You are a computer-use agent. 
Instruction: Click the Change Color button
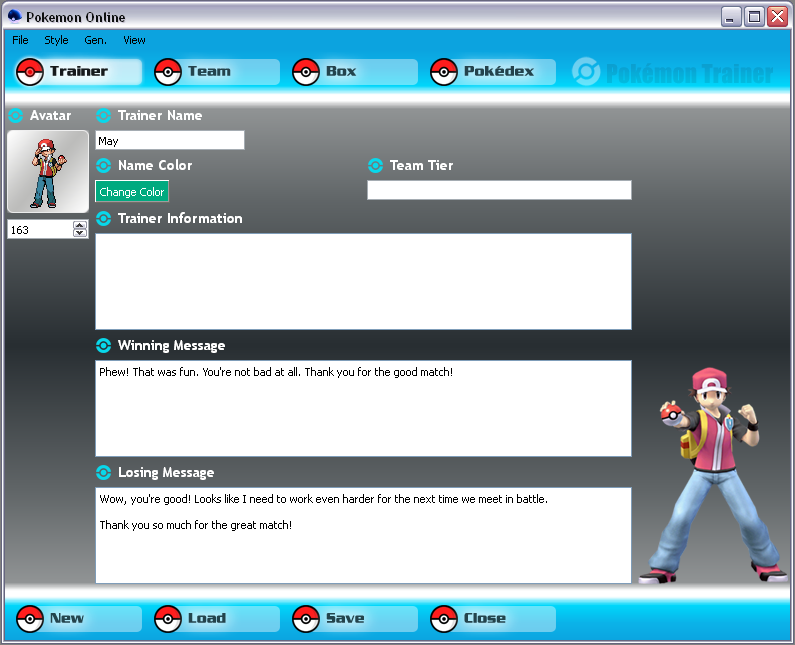pos(132,192)
